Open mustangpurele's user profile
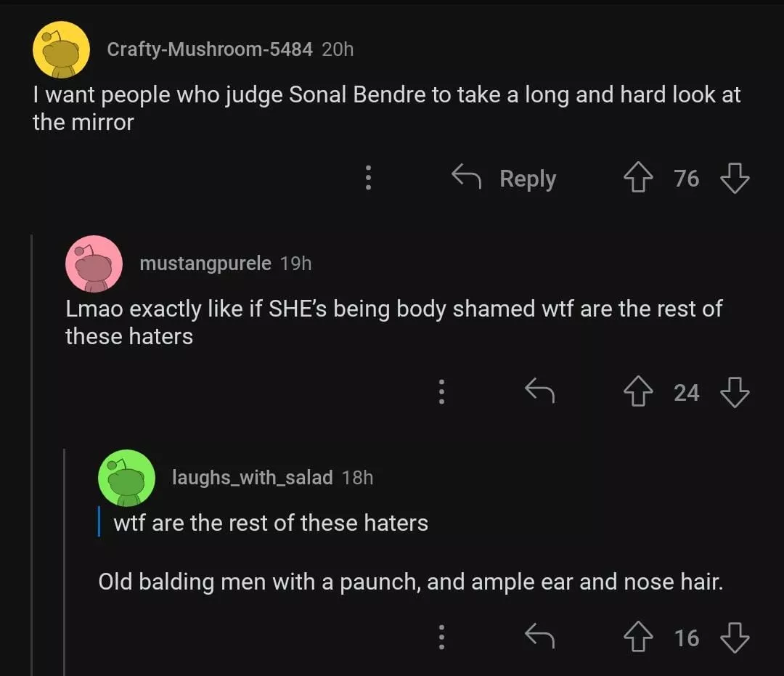This screenshot has width=784, height=676. [205, 264]
